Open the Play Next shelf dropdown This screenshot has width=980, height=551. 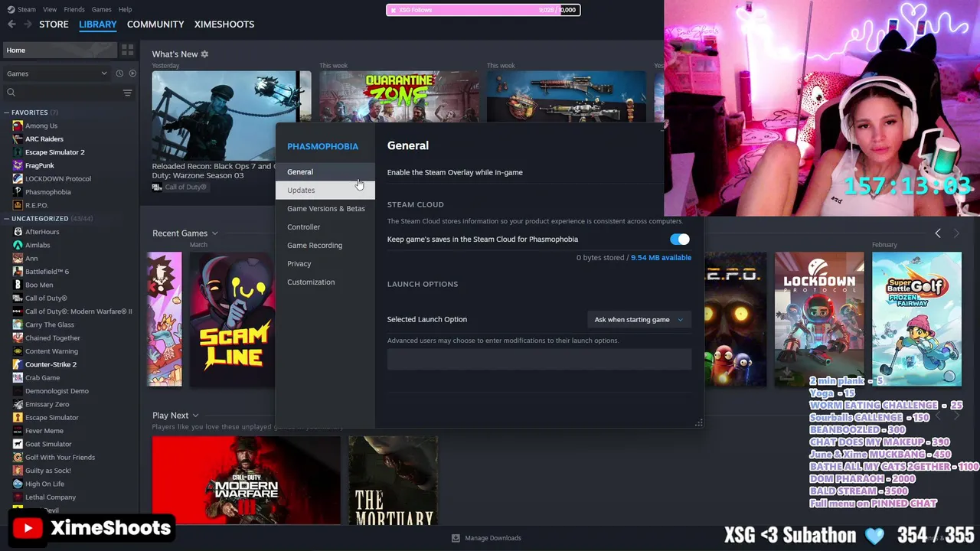coord(195,416)
